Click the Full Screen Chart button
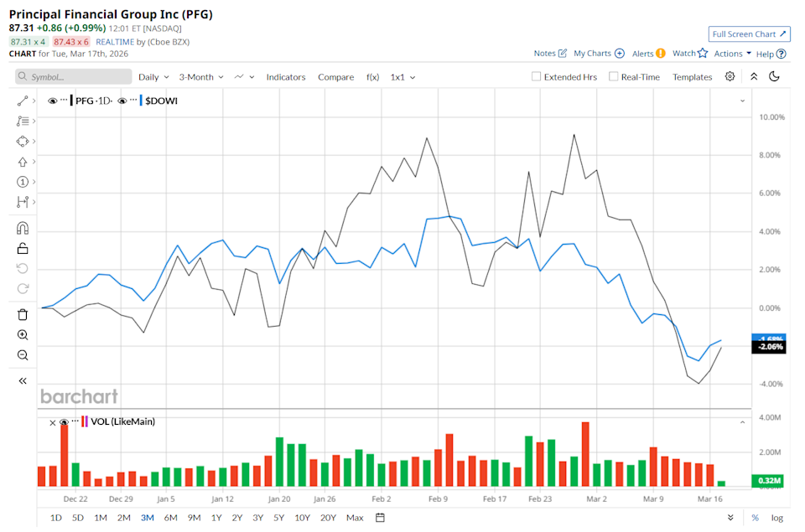The image size is (805, 532). tap(749, 34)
